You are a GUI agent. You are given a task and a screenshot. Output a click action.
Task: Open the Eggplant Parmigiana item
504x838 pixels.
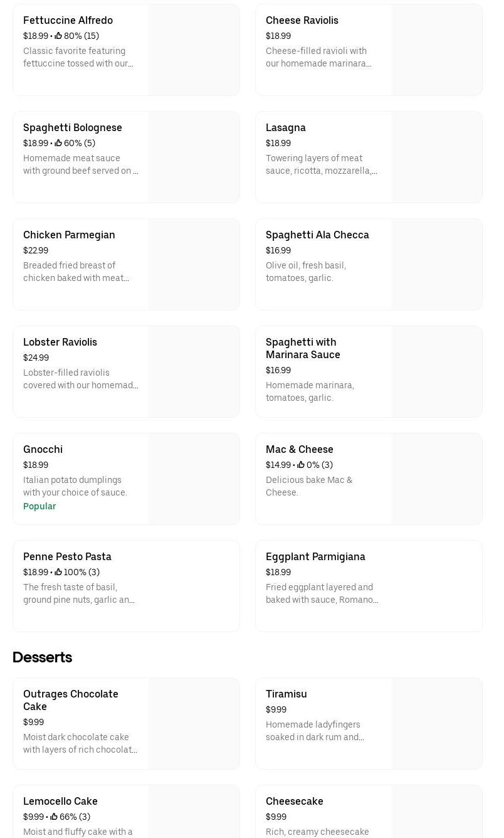(x=315, y=556)
